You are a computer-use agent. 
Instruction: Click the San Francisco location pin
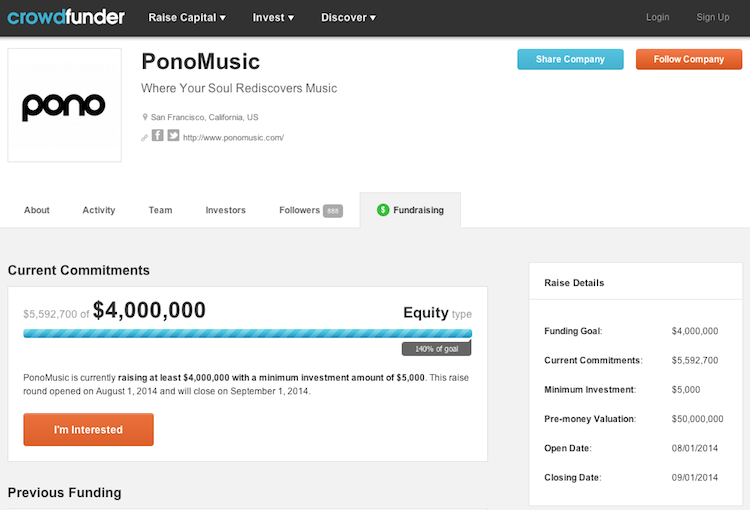145,117
